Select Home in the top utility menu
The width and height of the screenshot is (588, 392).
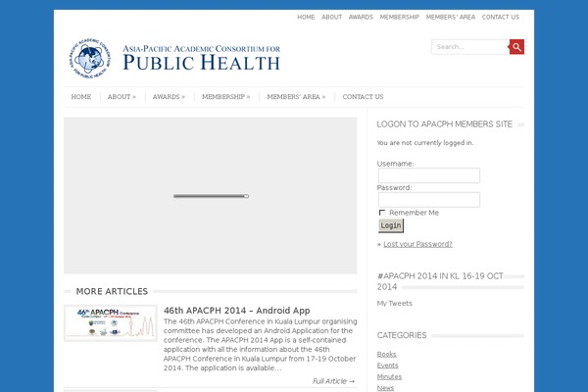point(306,17)
